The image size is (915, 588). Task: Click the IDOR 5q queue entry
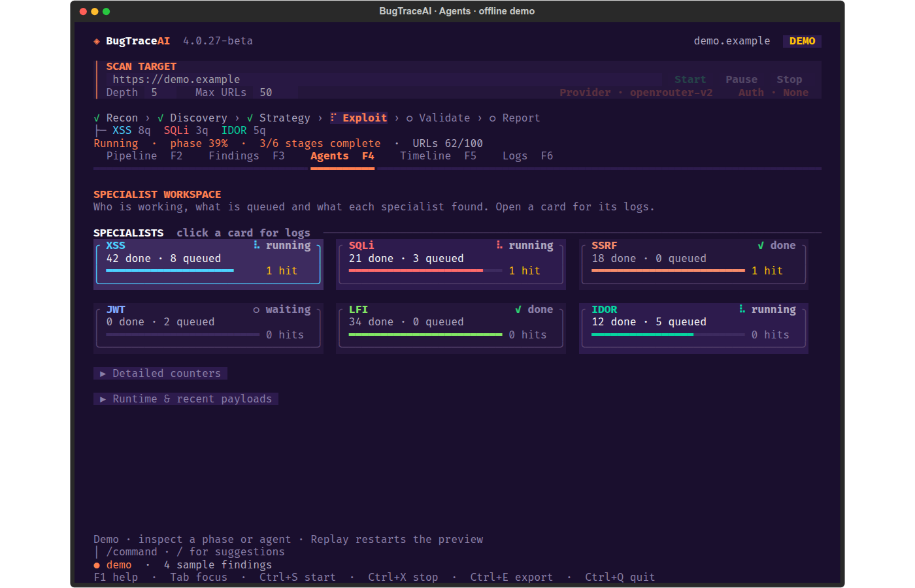coord(244,131)
